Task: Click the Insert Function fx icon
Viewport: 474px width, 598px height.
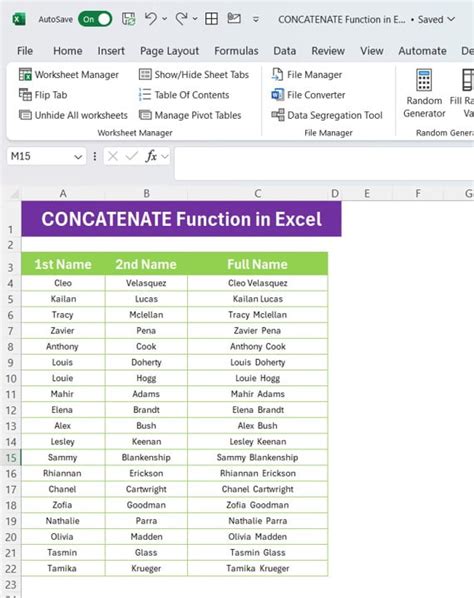Action: pyautogui.click(x=151, y=156)
